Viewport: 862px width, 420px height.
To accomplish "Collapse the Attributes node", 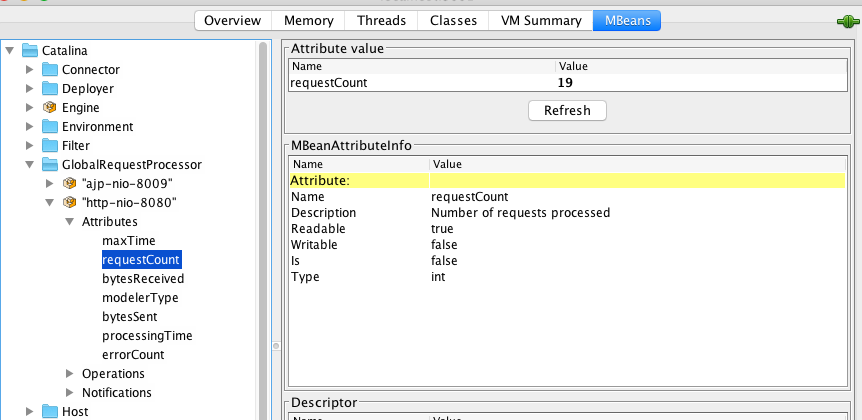I will [x=70, y=222].
